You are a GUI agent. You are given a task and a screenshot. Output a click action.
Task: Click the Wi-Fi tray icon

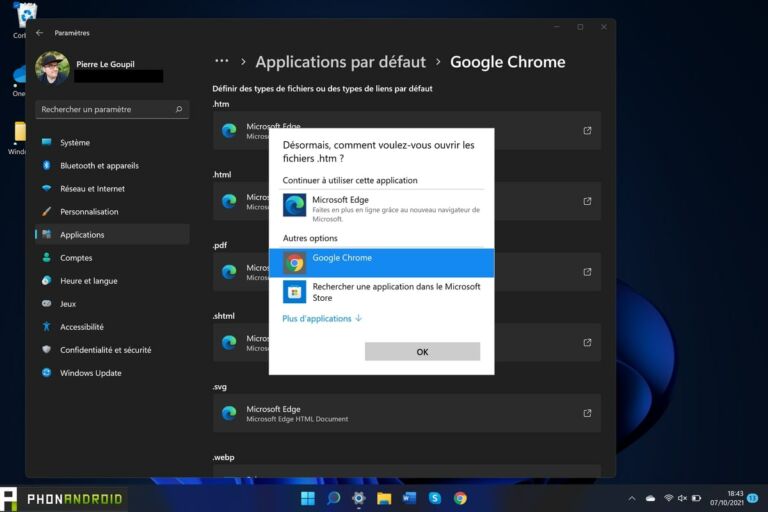tap(669, 498)
